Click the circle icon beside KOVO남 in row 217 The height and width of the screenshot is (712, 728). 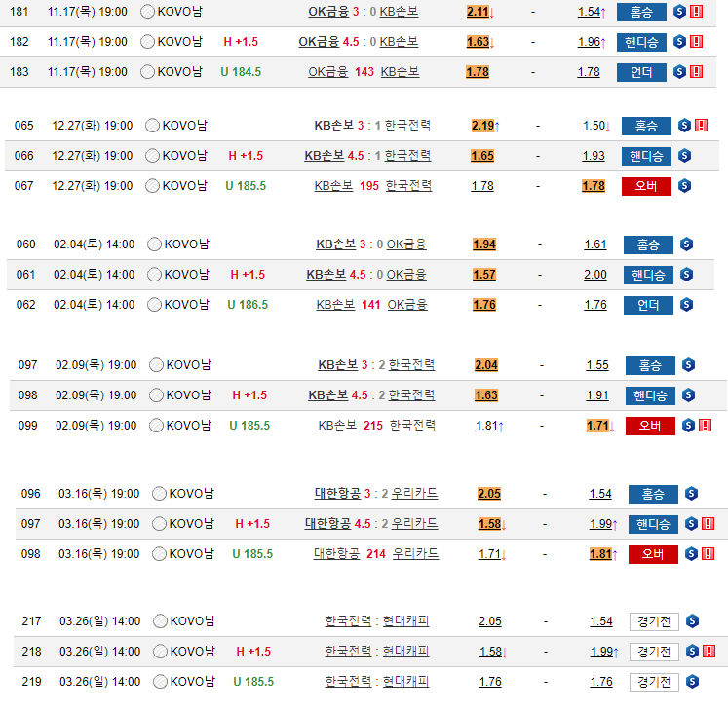tap(160, 621)
